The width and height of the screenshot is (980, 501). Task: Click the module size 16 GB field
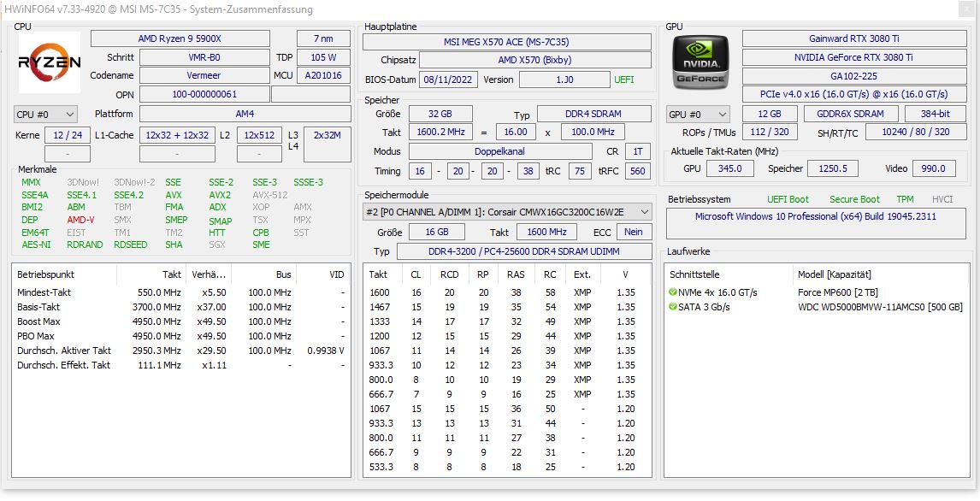(x=437, y=232)
